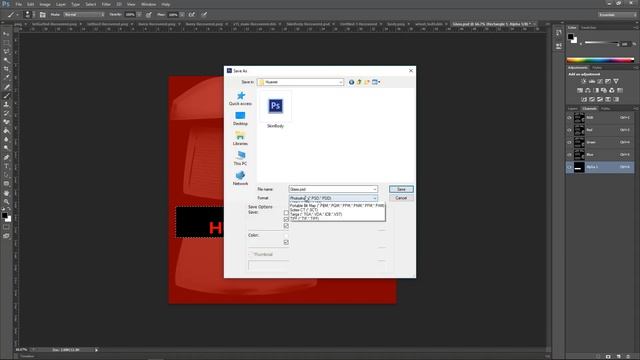The image size is (640, 360).
Task: Select the Hand tool
Action: pyautogui.click(x=6, y=193)
